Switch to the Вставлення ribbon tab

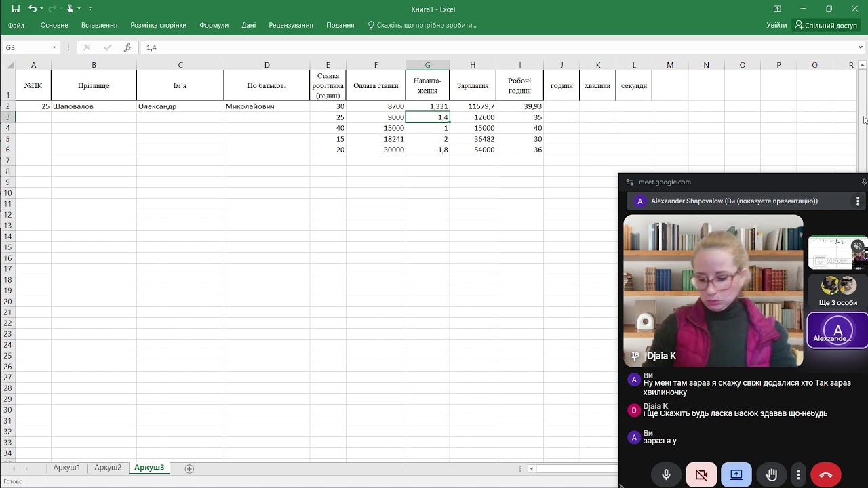99,25
